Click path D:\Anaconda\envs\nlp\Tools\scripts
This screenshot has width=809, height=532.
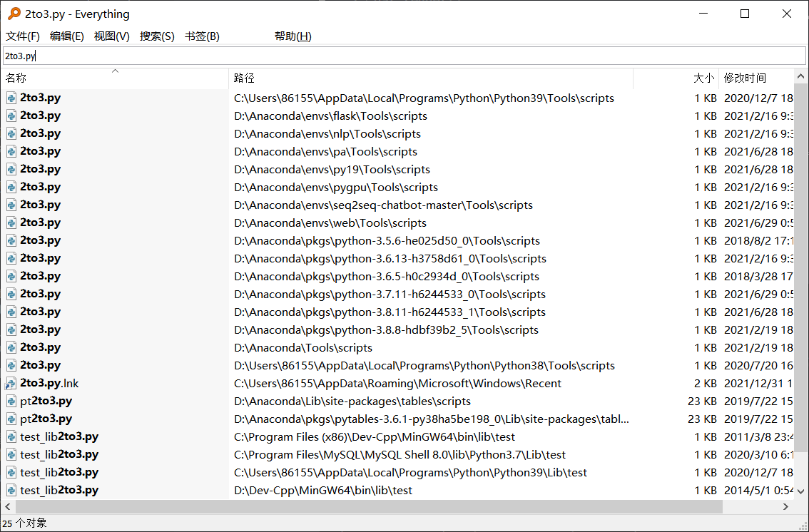click(327, 134)
